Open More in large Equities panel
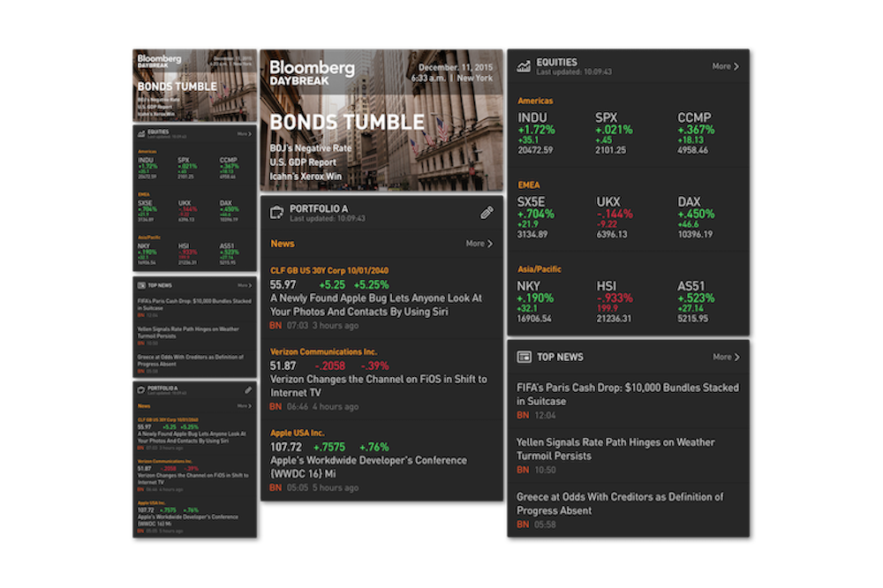This screenshot has height=588, width=883. tap(725, 66)
